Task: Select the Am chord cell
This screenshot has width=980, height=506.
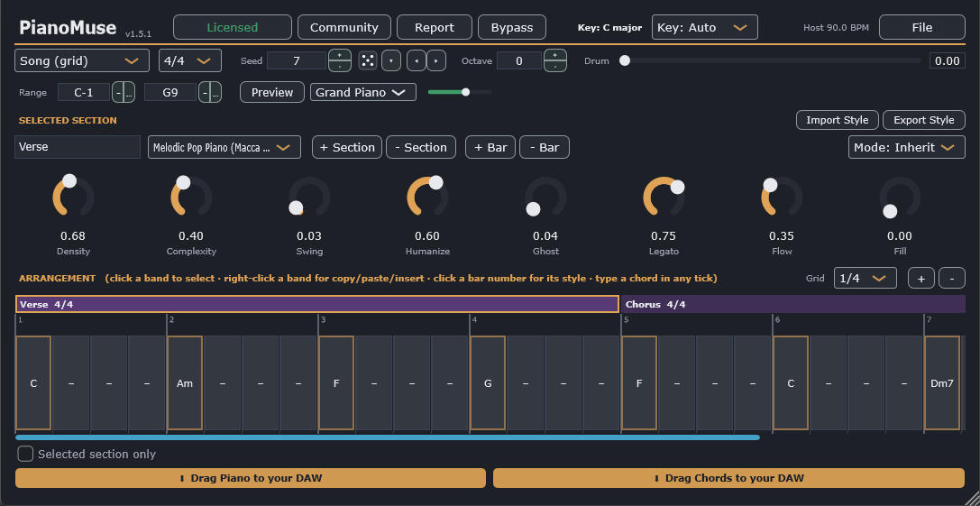Action: click(185, 382)
